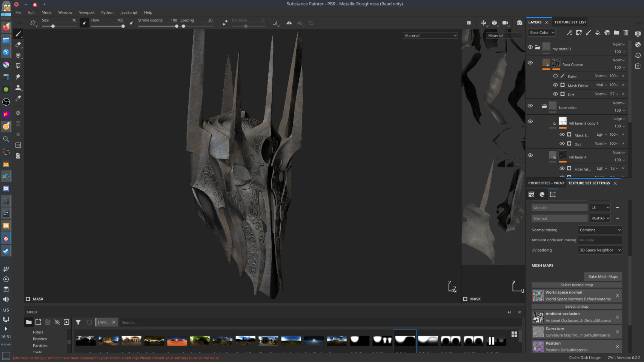The image size is (644, 362).
Task: Remove the Envir... filter tag in shelf
Action: 114,322
